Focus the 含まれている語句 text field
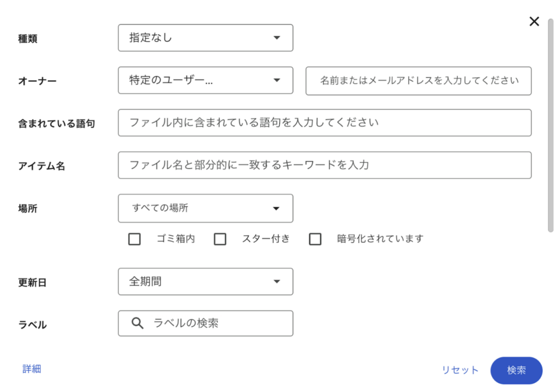556x392 pixels. point(324,123)
